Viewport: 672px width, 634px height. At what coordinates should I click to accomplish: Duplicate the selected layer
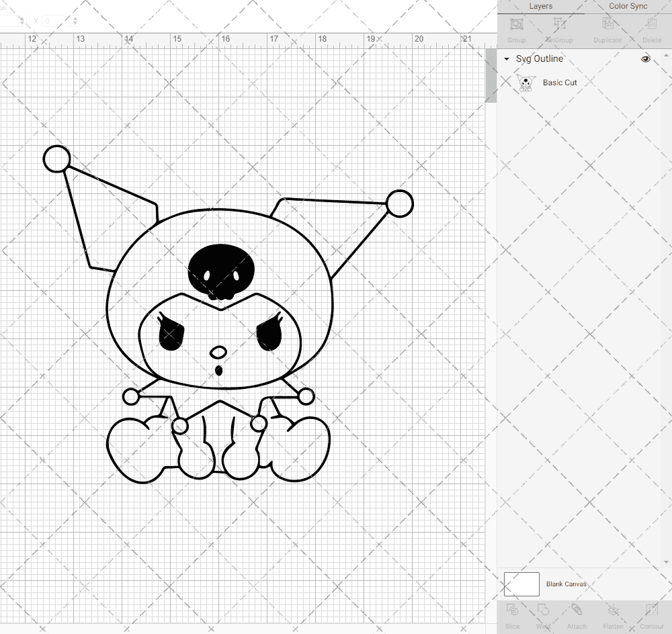(x=607, y=28)
